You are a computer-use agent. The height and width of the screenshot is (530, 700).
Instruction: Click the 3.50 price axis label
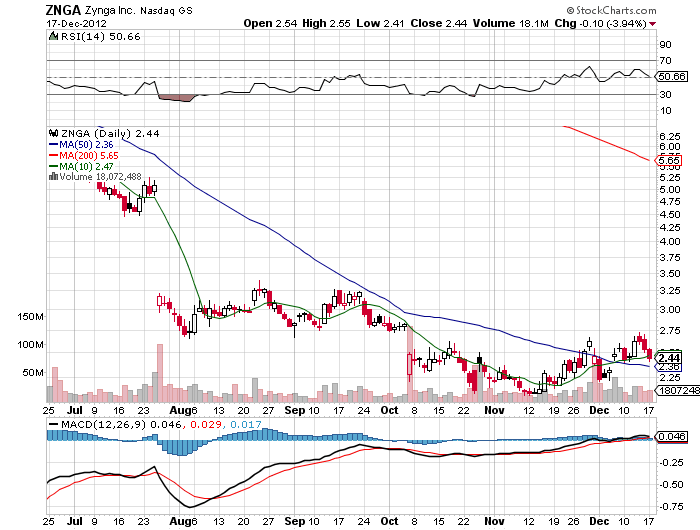[x=670, y=273]
